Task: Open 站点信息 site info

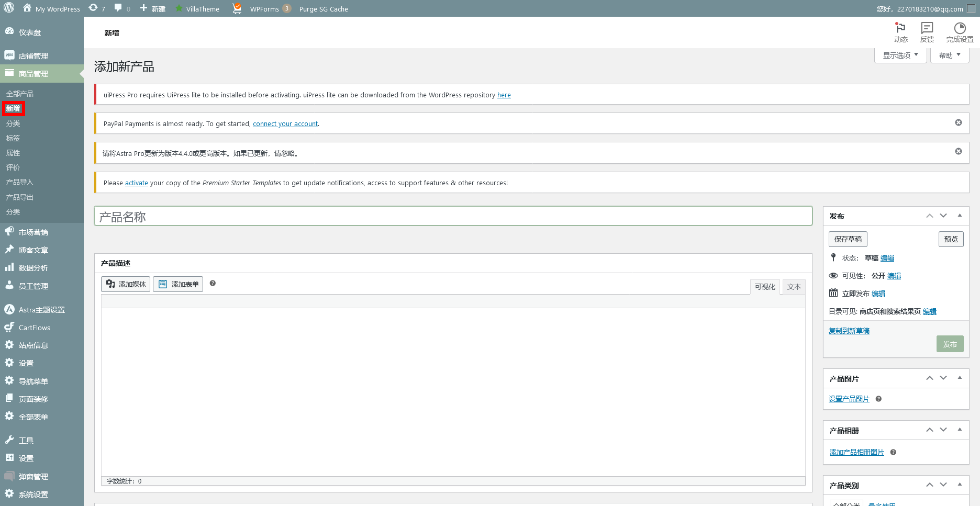Action: pyautogui.click(x=42, y=345)
